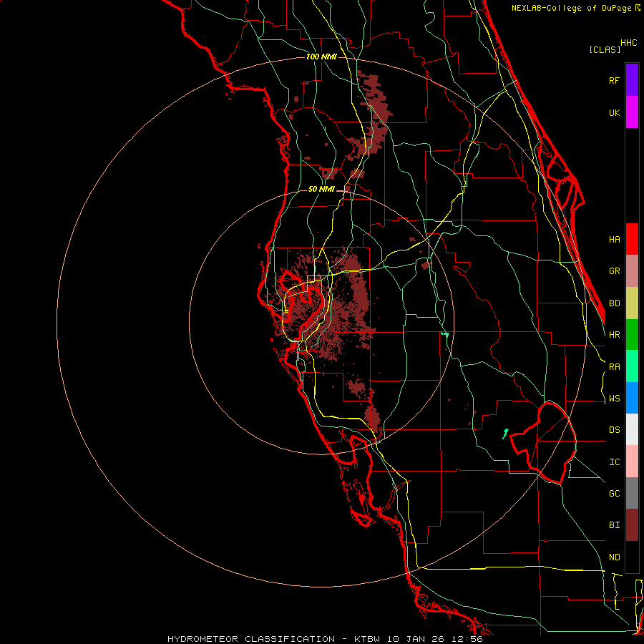Screen dimensions: 644x644
Task: Click the BD legend label
Action: pos(614,303)
